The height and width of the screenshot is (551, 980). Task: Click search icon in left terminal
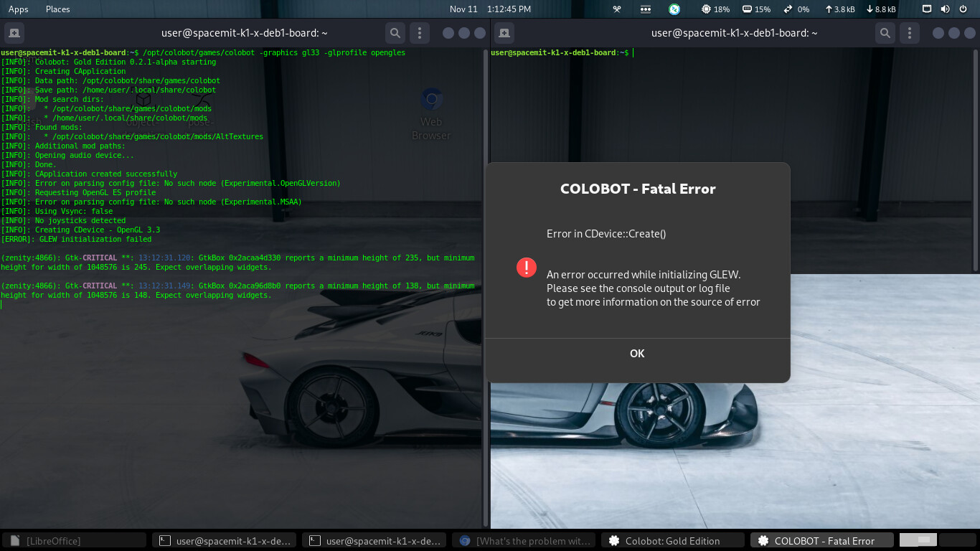point(395,33)
